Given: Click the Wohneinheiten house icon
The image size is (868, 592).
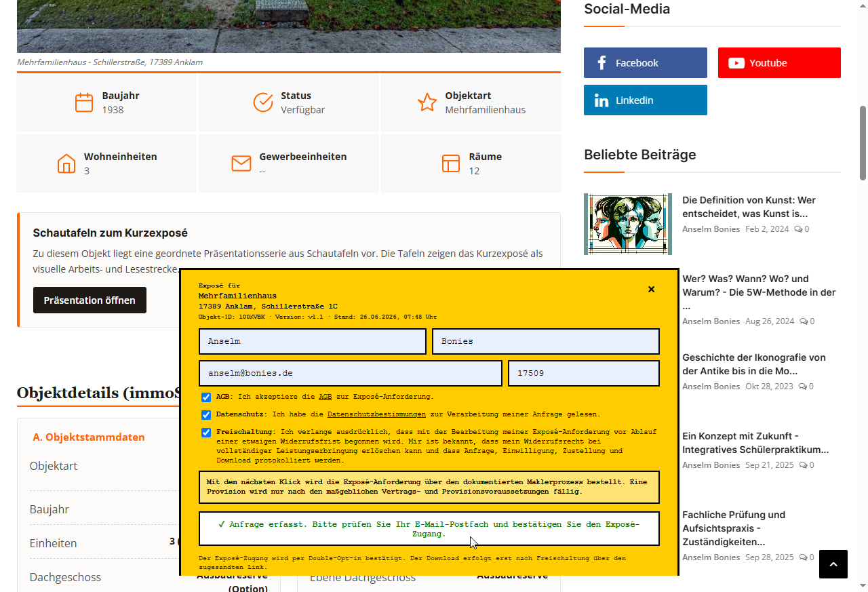Looking at the screenshot, I should tap(66, 163).
